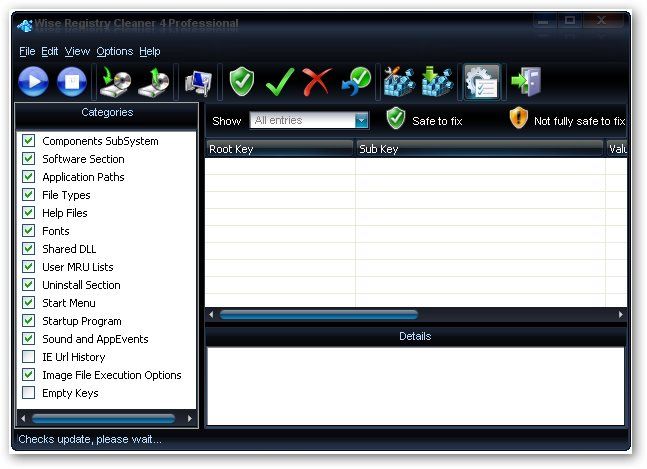This screenshot has width=647, height=469.
Task: Click the registry cubes with green arrow icon
Action: tap(438, 82)
